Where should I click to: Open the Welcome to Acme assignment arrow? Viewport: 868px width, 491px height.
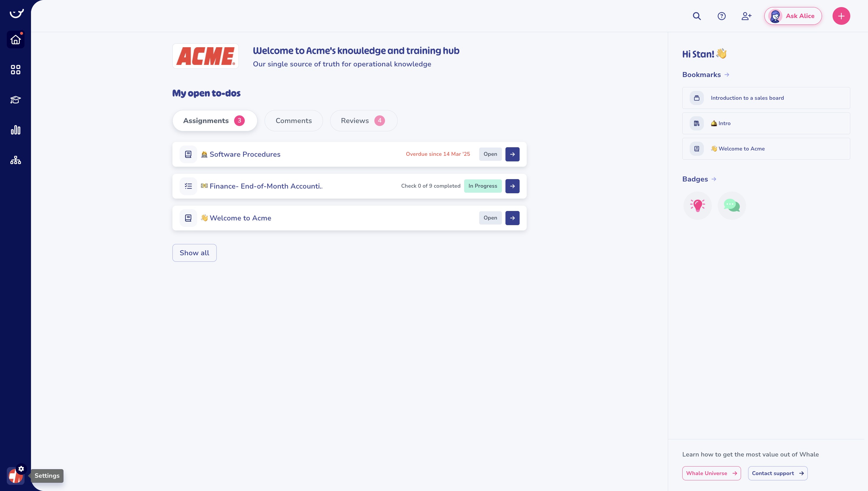tap(512, 218)
